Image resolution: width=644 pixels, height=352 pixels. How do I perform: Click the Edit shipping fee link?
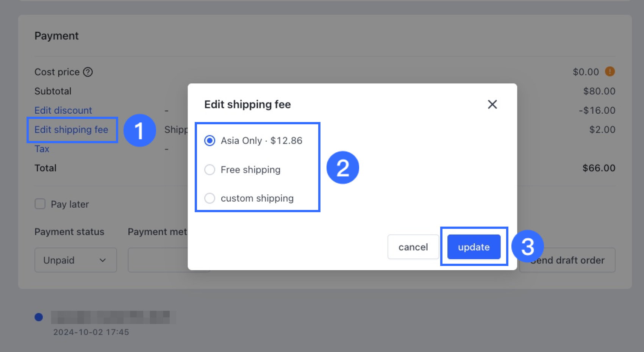pyautogui.click(x=71, y=130)
